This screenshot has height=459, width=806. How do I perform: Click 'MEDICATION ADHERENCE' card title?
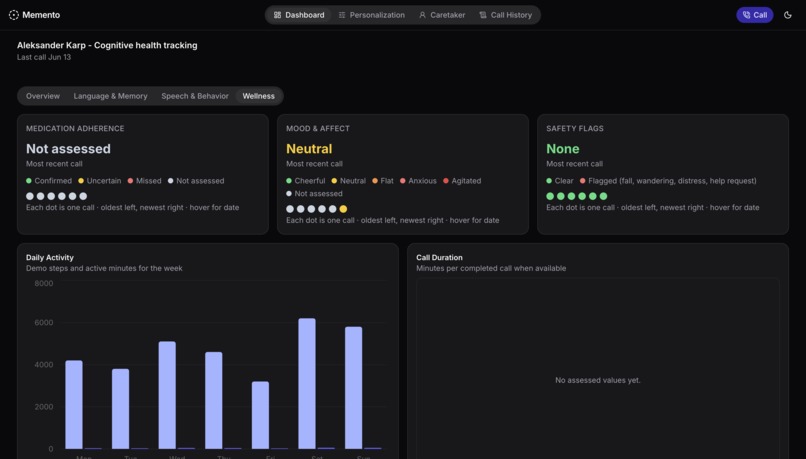75,128
